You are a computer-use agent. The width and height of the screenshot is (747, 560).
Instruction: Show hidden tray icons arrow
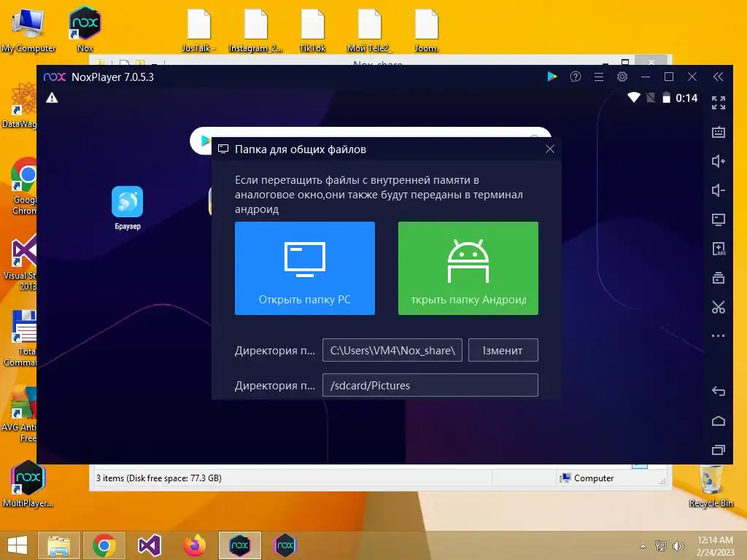pyautogui.click(x=643, y=546)
